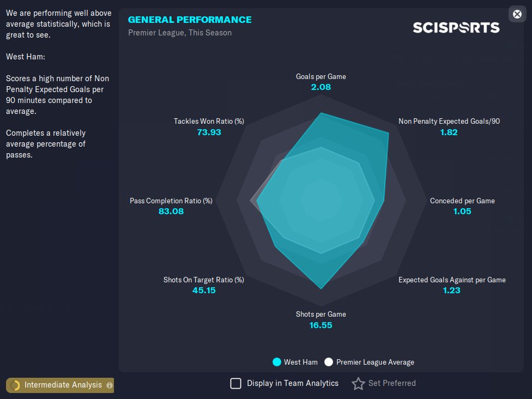Screen dimensions: 532x399
Task: Close the General Performance panel
Action: tap(517, 14)
